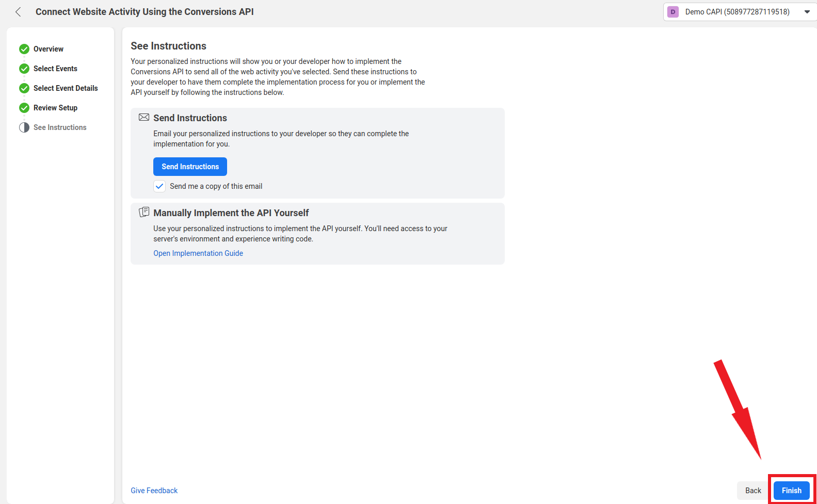The width and height of the screenshot is (817, 504).
Task: Click the half-filled circle icon for See Instructions
Action: point(24,127)
